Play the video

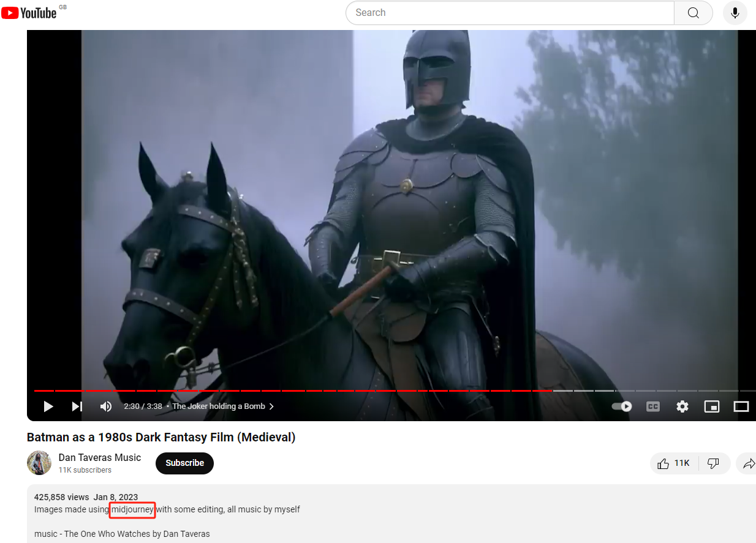click(48, 406)
